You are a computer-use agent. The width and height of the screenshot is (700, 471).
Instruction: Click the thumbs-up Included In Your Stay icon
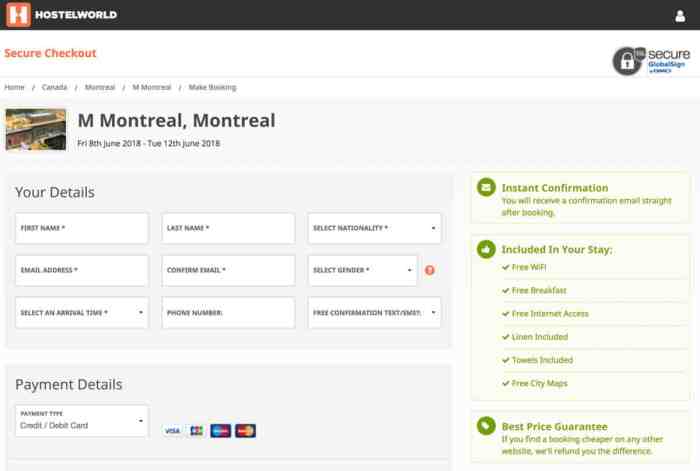coord(486,249)
